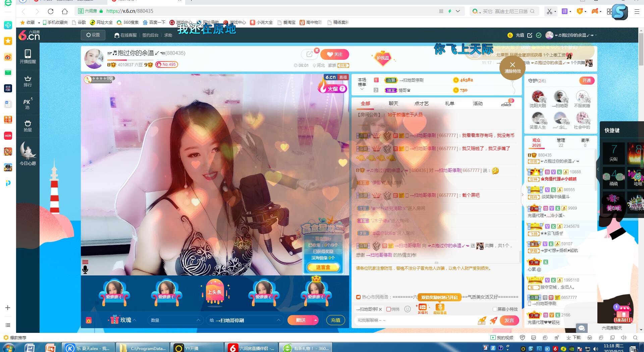644x352 pixels.
Task: Click the 沈阳大刚 guardian avatar
Action: click(538, 96)
